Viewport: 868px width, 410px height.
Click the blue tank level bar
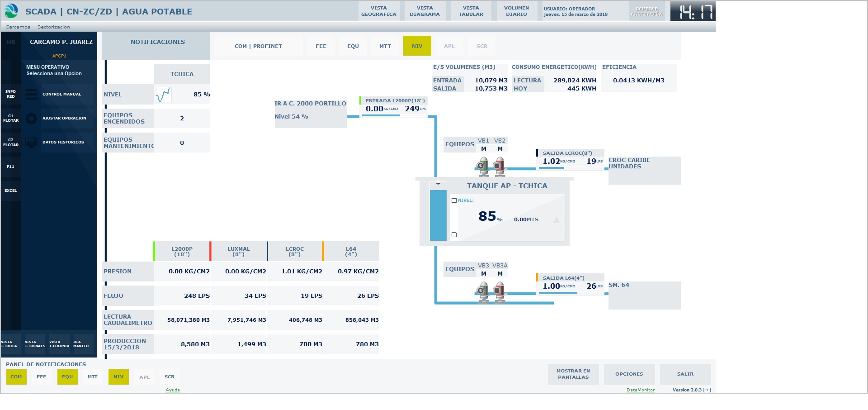[x=438, y=215]
